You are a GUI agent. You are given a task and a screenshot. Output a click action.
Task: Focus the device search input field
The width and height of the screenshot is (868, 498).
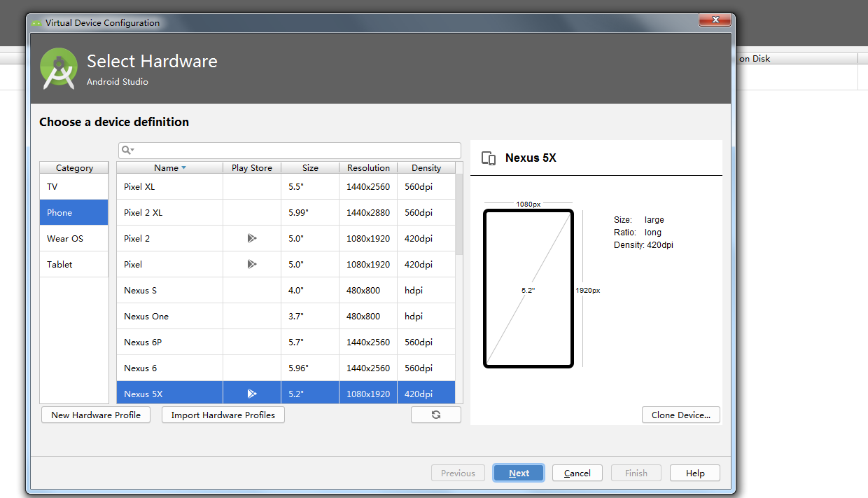click(290, 150)
